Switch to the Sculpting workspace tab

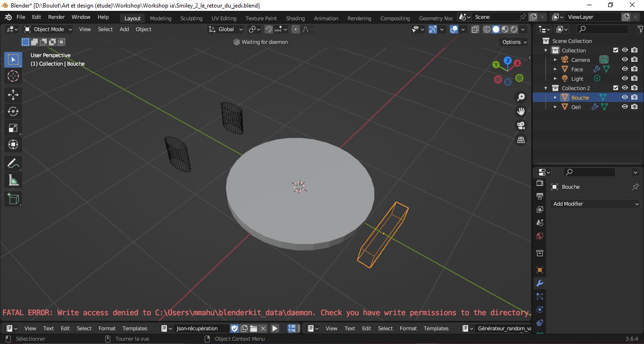[191, 18]
